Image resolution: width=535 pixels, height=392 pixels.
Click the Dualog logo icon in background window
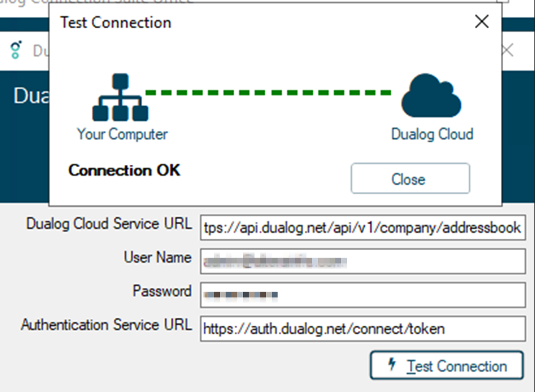(16, 50)
